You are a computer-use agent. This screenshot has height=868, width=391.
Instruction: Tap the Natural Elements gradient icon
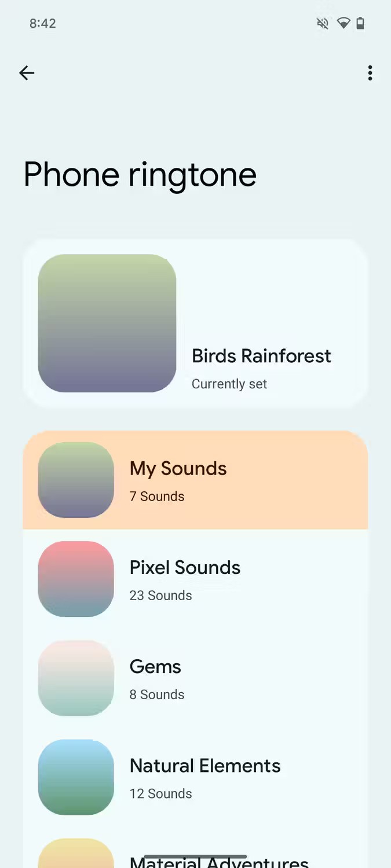pyautogui.click(x=76, y=777)
